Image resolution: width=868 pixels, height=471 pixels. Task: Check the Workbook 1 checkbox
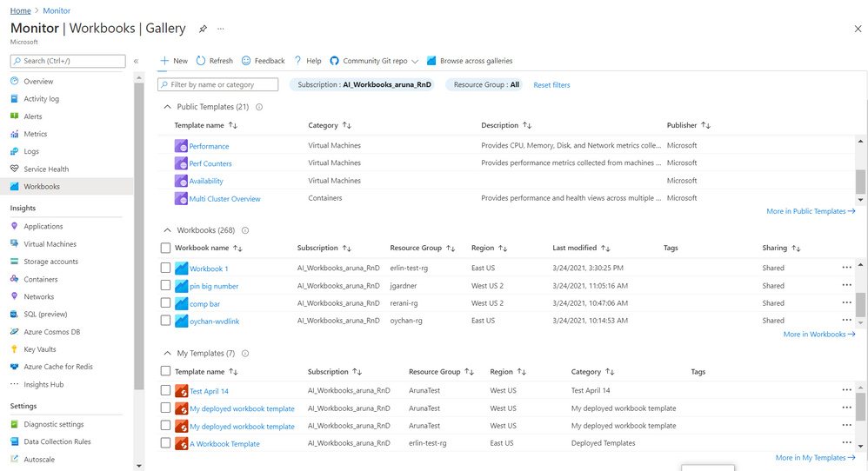point(165,269)
